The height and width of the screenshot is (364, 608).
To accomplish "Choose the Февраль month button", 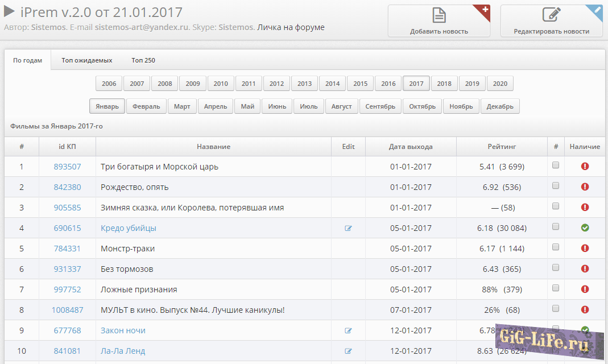I will [x=146, y=106].
